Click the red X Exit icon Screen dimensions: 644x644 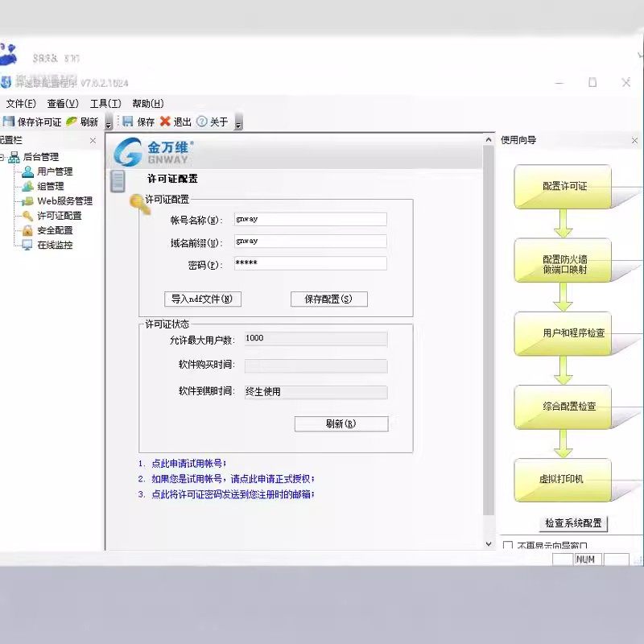165,122
